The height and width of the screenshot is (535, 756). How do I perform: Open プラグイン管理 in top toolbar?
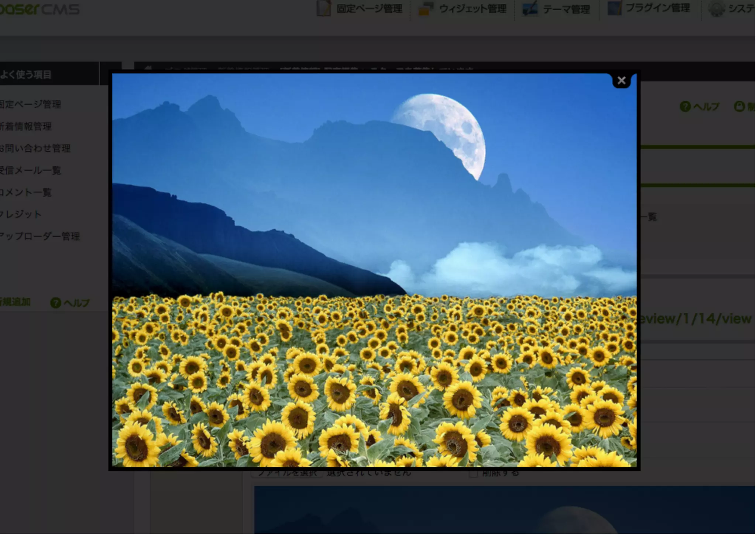point(658,8)
